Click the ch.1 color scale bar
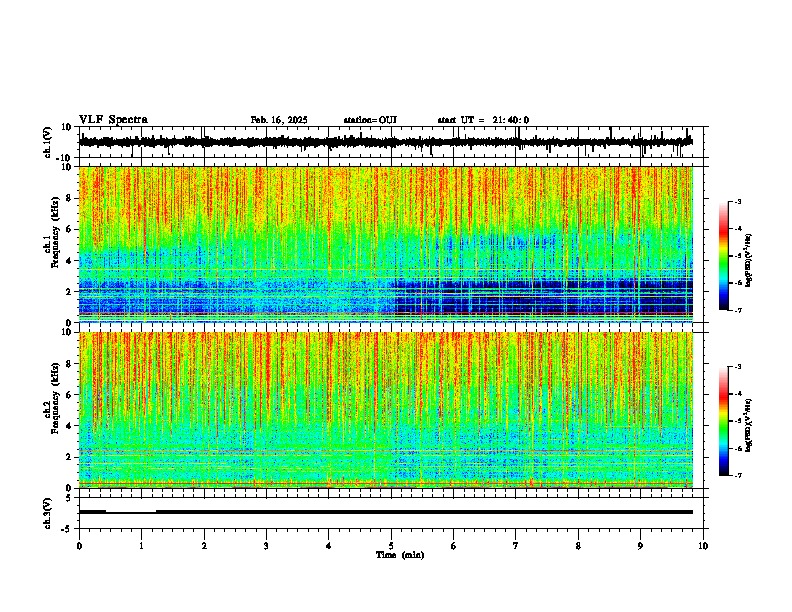 click(723, 256)
